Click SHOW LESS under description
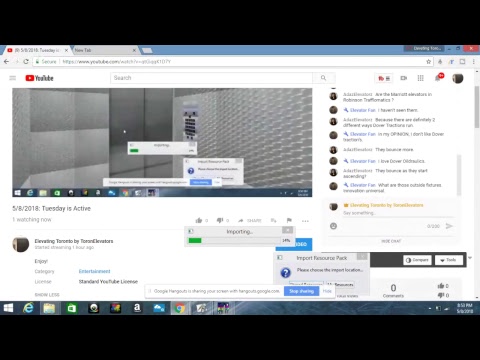The image size is (480, 360). [47, 295]
